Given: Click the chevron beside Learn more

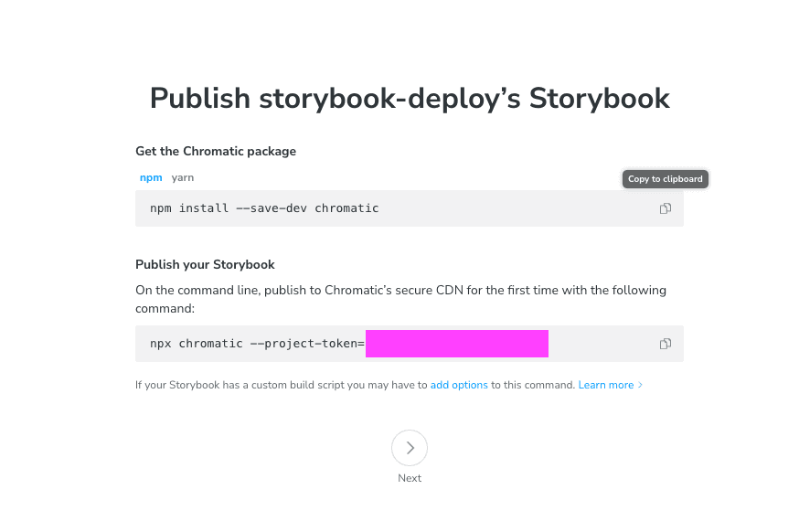Looking at the screenshot, I should (x=641, y=386).
